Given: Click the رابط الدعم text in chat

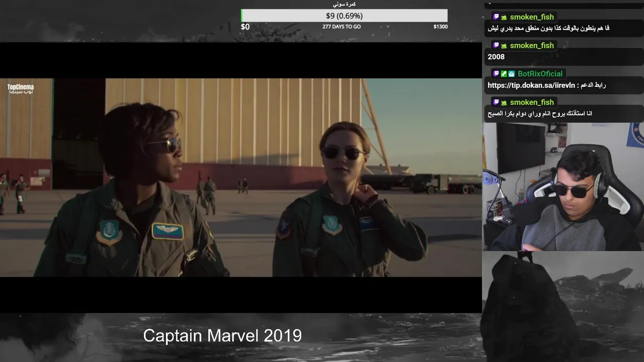Looking at the screenshot, I should pyautogui.click(x=593, y=85).
